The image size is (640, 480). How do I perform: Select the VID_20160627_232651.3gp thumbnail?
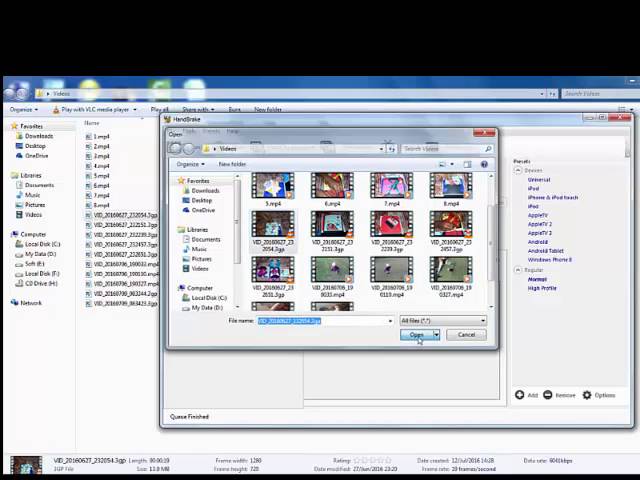click(x=273, y=277)
